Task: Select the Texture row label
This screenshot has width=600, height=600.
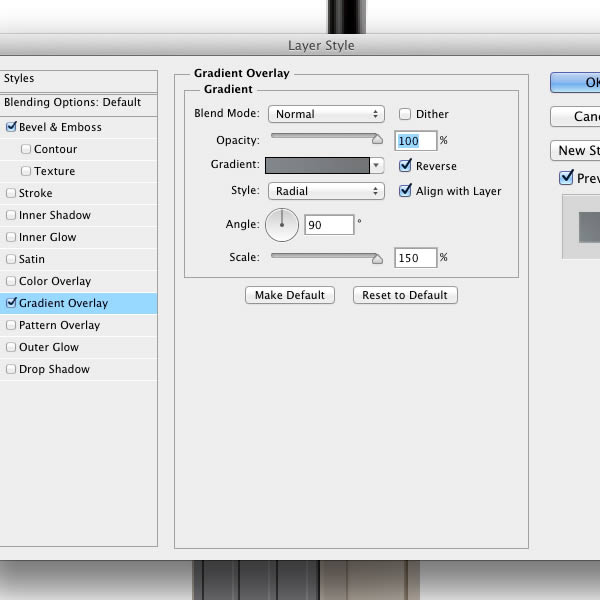Action: click(54, 171)
